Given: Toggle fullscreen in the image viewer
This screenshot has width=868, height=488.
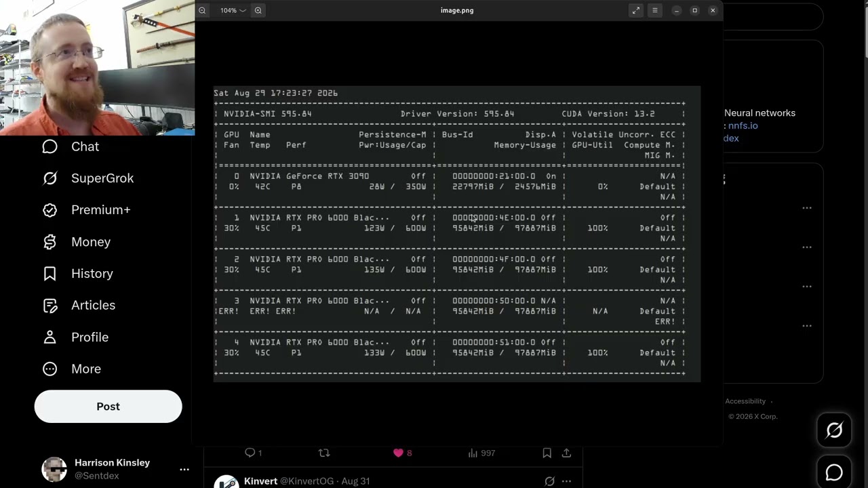Looking at the screenshot, I should (x=635, y=10).
